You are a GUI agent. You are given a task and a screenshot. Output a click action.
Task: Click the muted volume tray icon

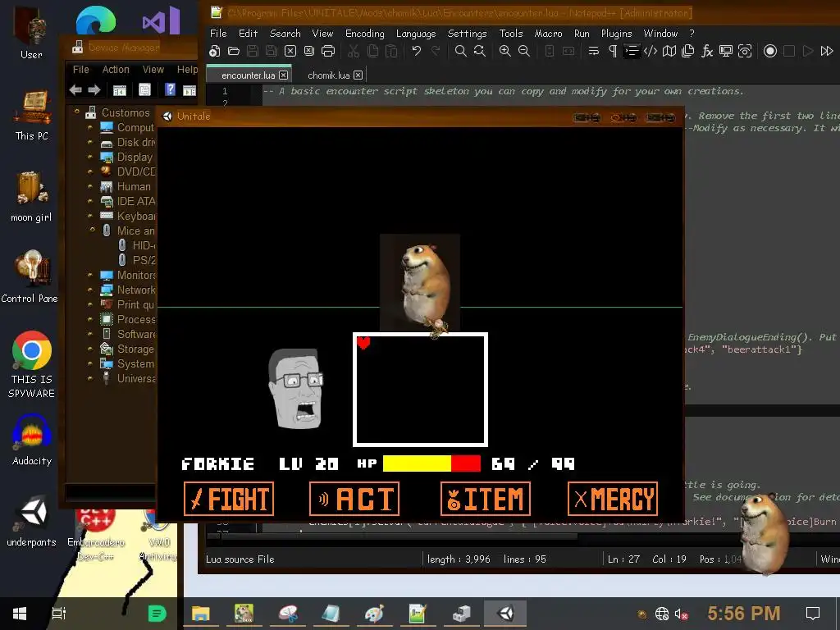pyautogui.click(x=681, y=614)
